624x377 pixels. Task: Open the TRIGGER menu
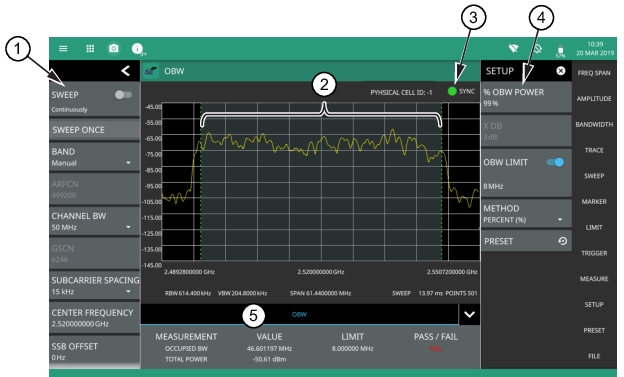[x=594, y=253]
